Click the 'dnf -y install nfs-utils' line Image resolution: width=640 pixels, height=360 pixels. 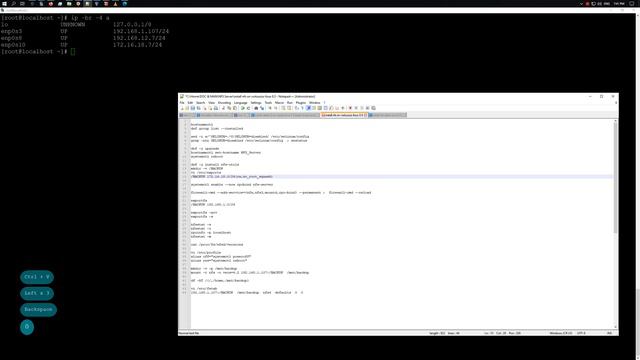215,164
